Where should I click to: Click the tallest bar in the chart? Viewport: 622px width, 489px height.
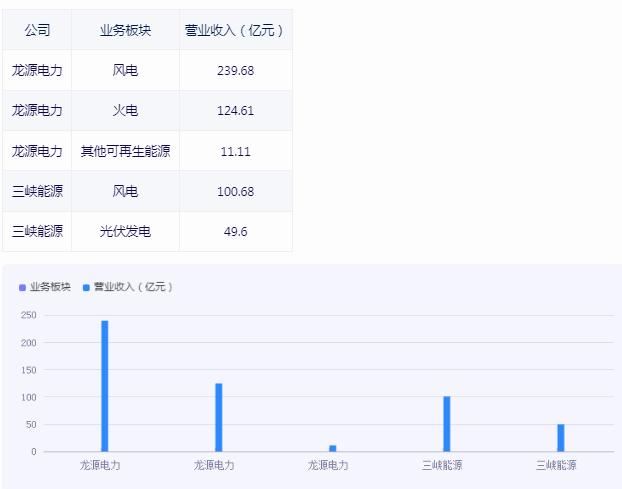[x=104, y=385]
